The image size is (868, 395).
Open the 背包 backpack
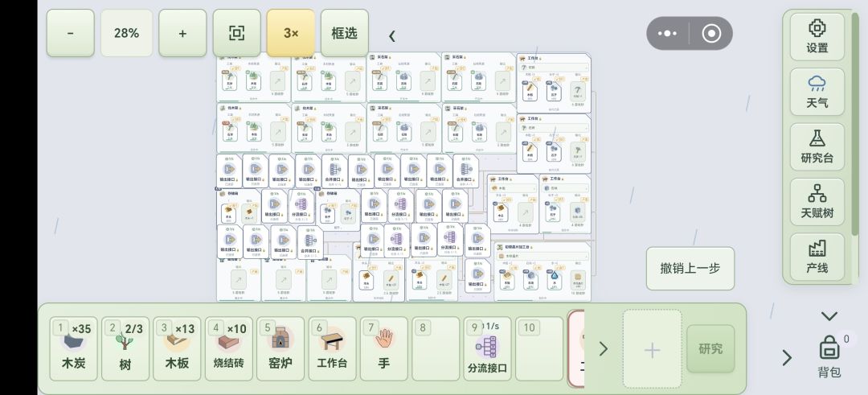(829, 356)
